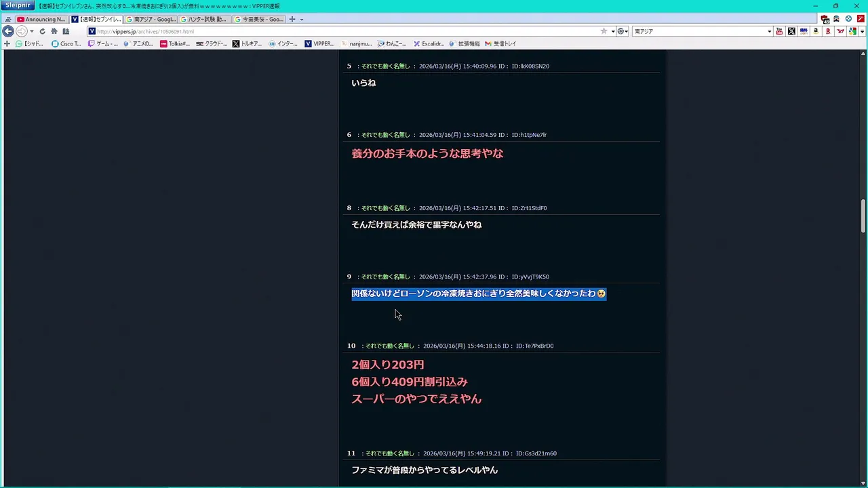This screenshot has height=488, width=868.
Task: Open navigation history dropdown beside forward arrow
Action: pos(31,31)
